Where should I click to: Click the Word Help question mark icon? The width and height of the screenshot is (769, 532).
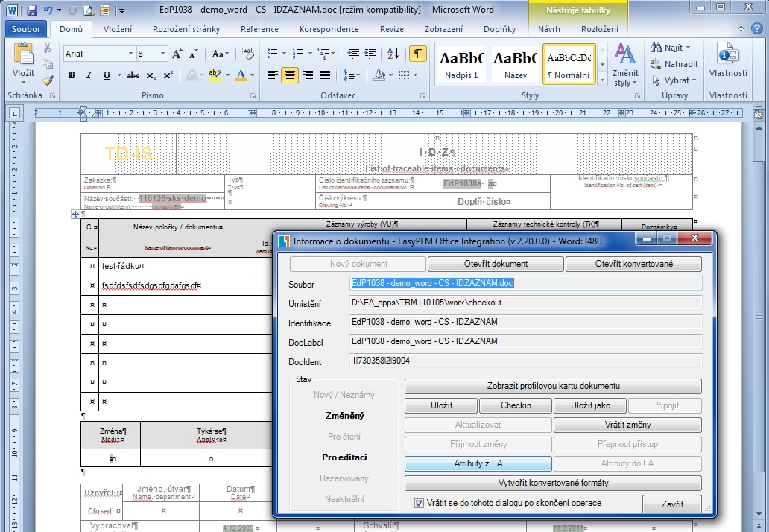(757, 29)
